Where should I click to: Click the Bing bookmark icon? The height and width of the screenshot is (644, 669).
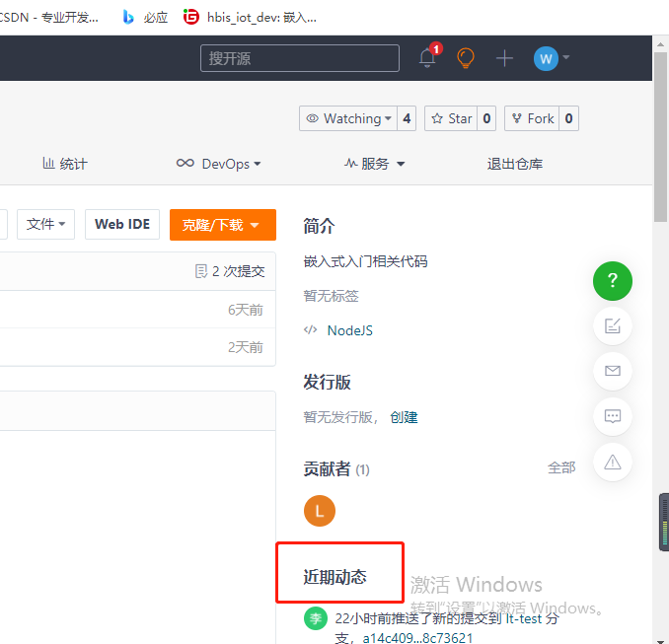click(128, 17)
